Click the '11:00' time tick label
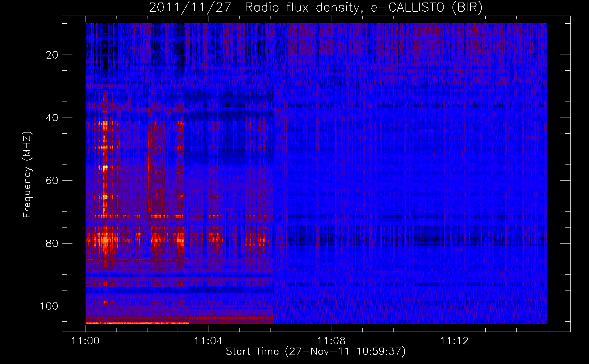The height and width of the screenshot is (364, 589). [x=86, y=341]
